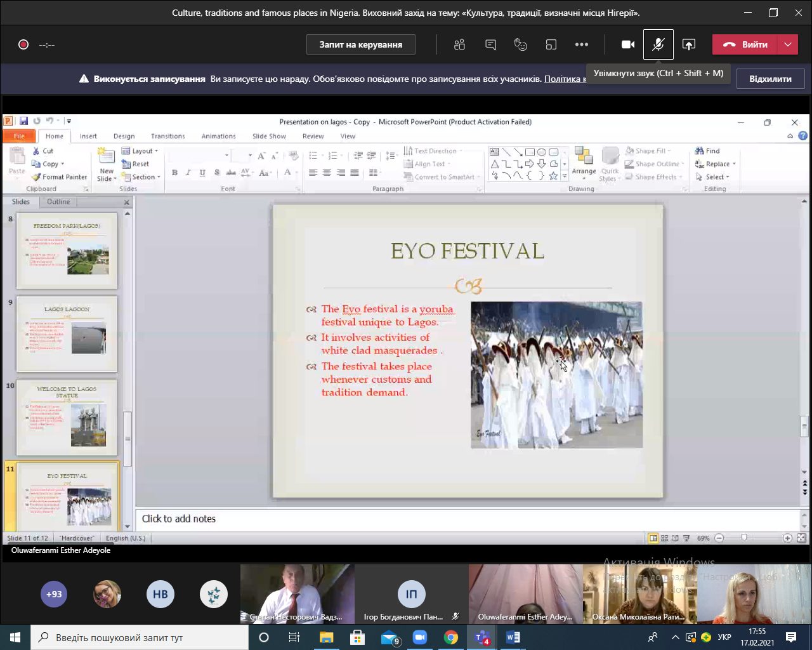Switch to the Transitions ribbon tab
Viewport: 812px width, 650px height.
coord(167,136)
